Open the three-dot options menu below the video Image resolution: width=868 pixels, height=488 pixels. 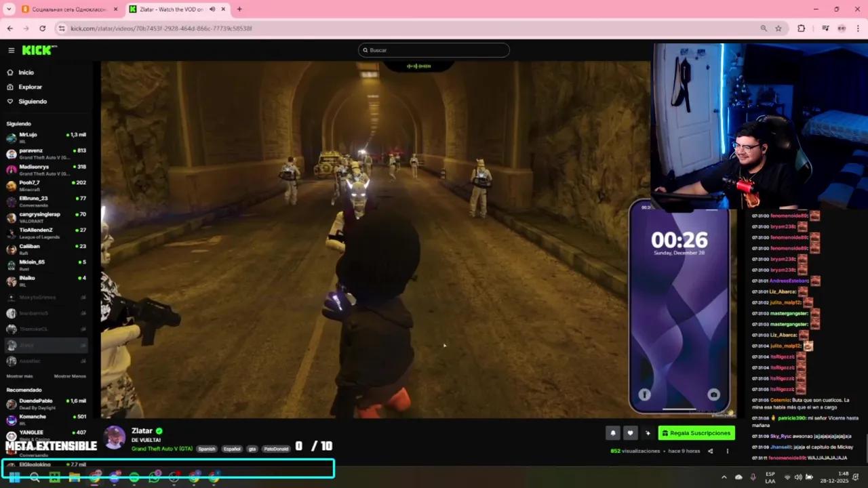(x=727, y=450)
